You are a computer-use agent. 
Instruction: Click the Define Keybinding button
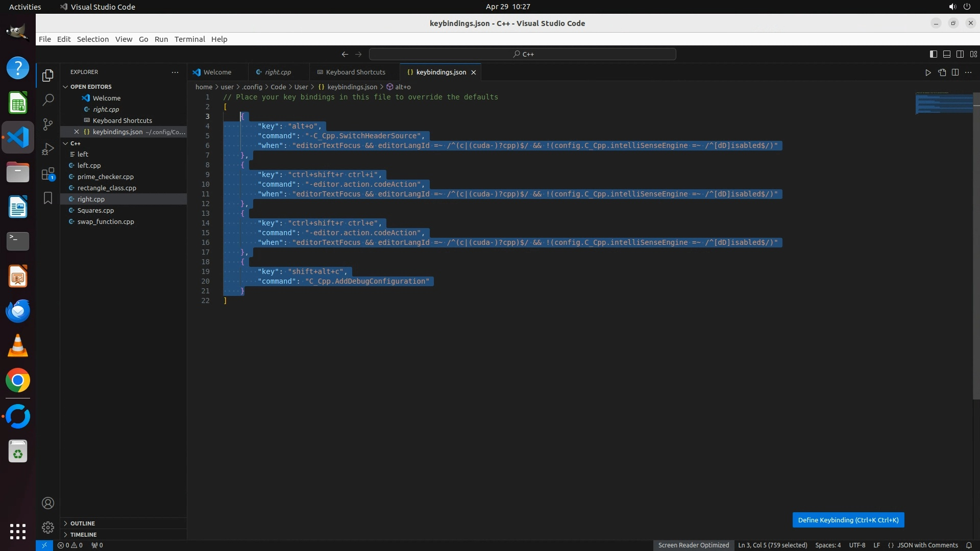[x=848, y=520]
